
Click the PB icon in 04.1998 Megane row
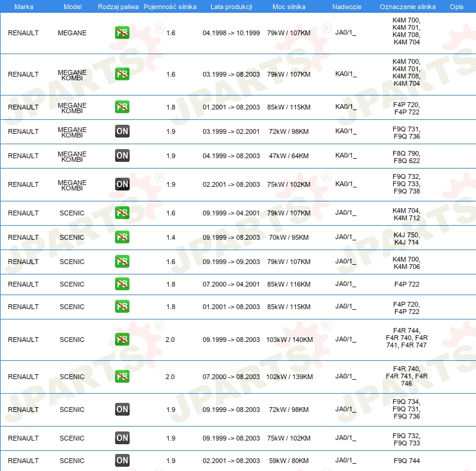(122, 33)
